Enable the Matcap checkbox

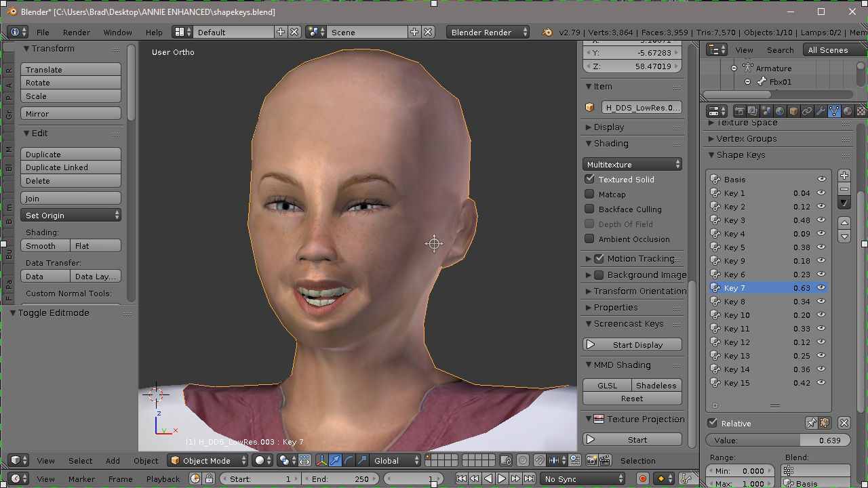(x=589, y=195)
